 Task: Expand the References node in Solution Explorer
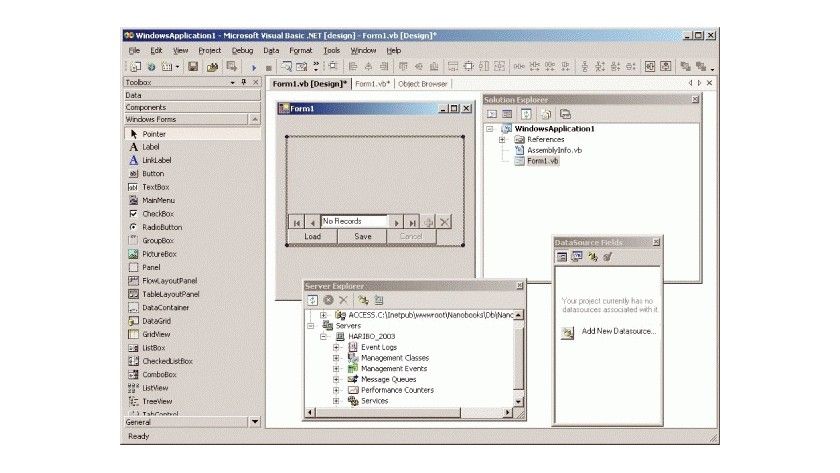click(502, 140)
